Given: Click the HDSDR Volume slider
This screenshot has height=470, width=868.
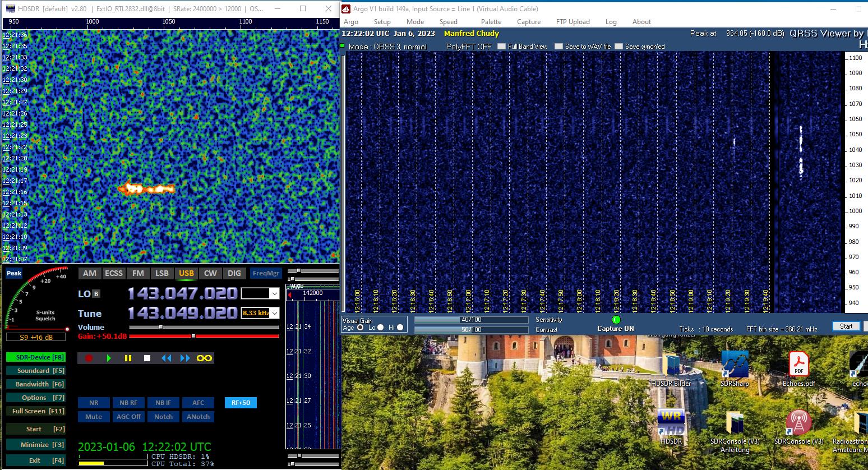Looking at the screenshot, I should tap(204, 327).
